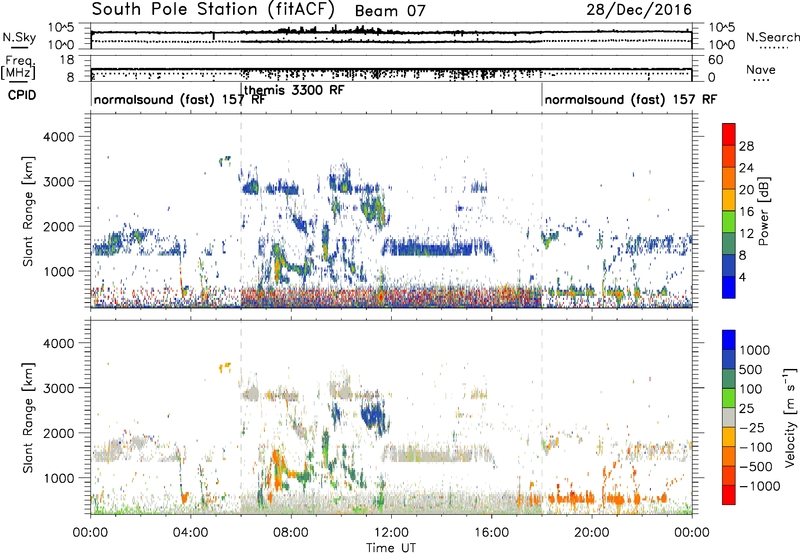Click the N.Search legend label
Image resolution: width=800 pixels, height=554 pixels.
(772, 37)
